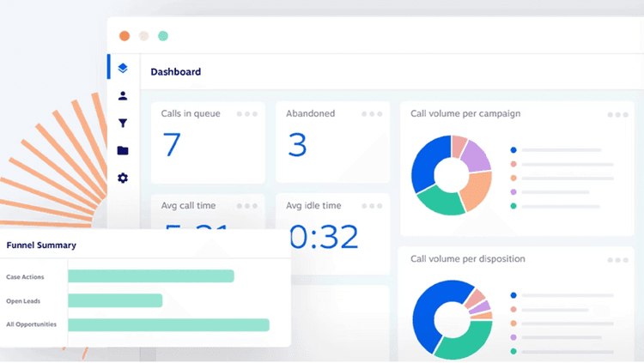Open Calls in queue options menu

click(x=246, y=114)
